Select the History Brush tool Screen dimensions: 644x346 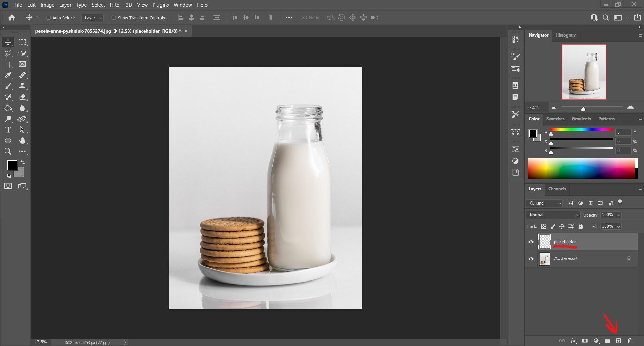(8, 97)
